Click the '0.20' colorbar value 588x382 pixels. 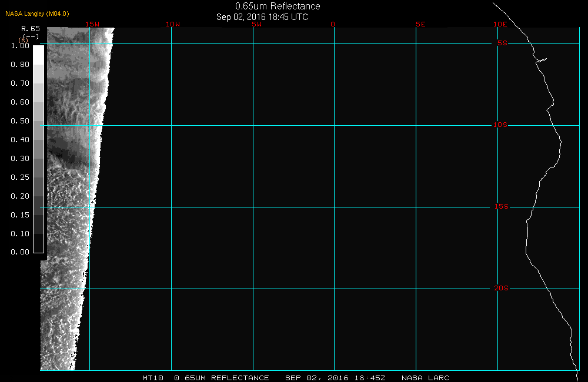(20, 196)
